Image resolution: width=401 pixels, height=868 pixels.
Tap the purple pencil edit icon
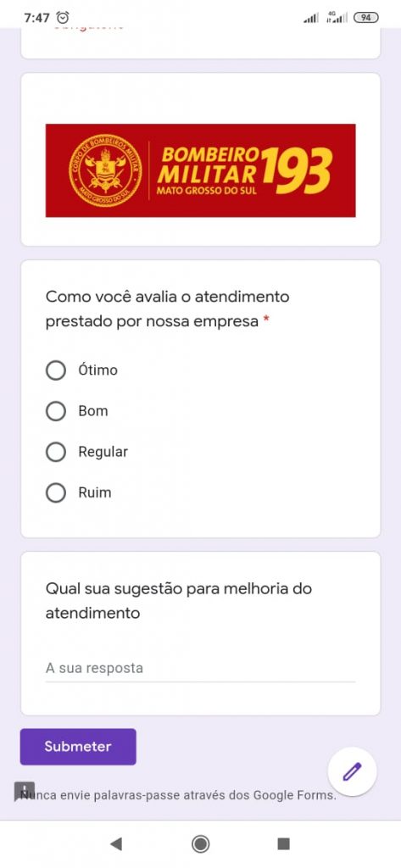tap(353, 771)
